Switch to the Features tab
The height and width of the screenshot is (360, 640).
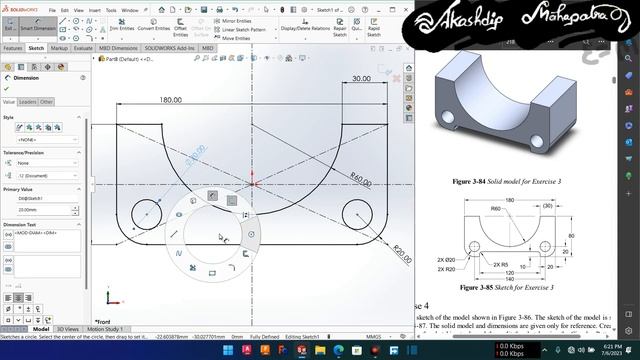13,48
